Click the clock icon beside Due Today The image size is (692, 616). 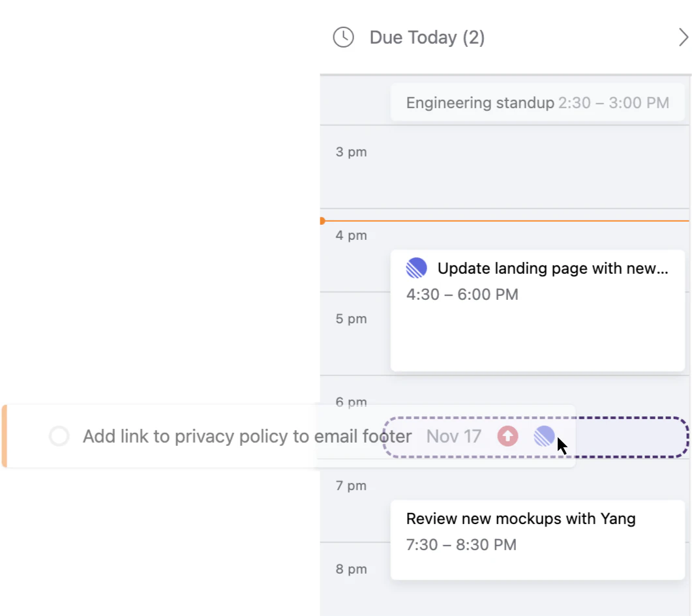(343, 37)
